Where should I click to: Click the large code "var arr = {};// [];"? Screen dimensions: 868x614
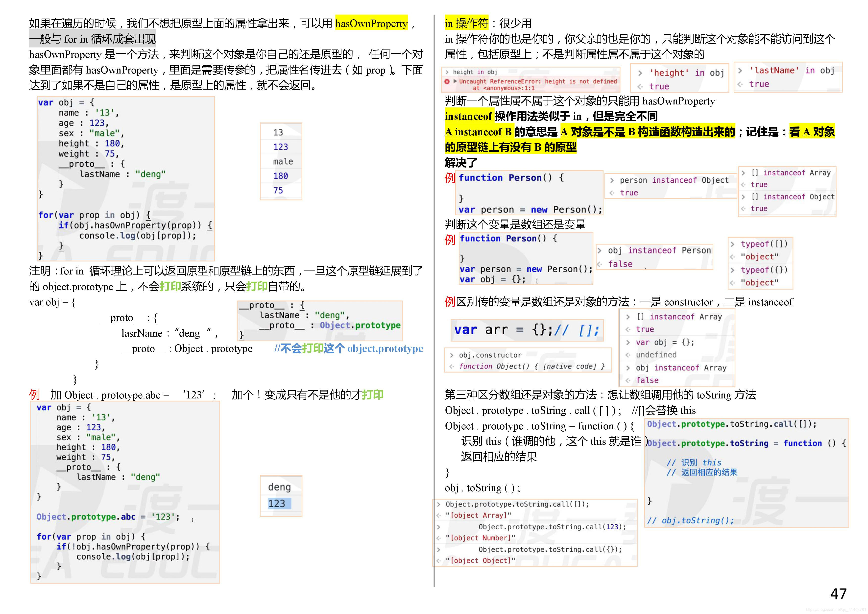[527, 330]
